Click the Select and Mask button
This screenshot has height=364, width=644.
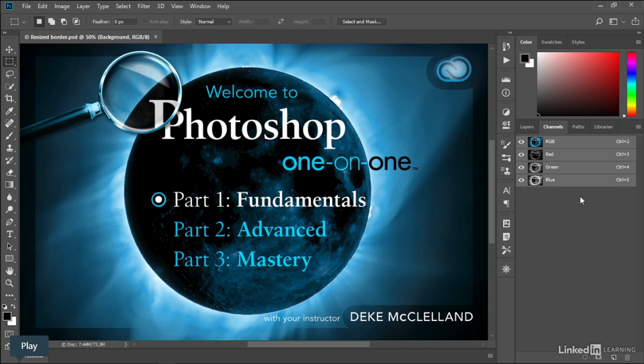pos(362,22)
